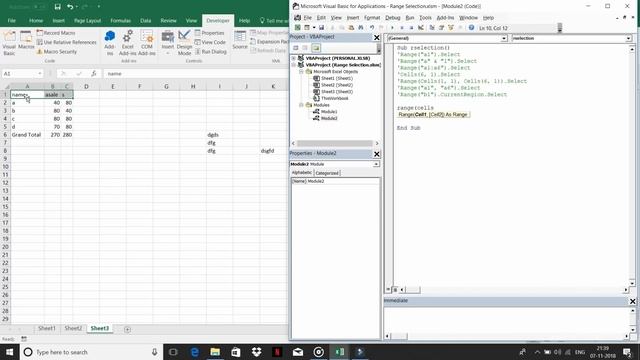Collapse the Modules folder
The image size is (640, 360).
pos(301,105)
